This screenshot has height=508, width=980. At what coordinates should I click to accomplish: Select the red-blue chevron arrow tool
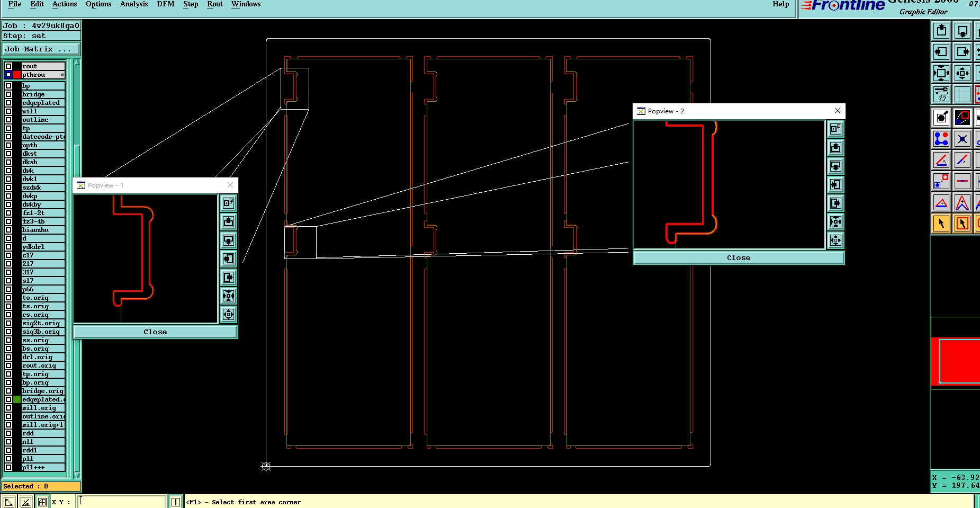[x=963, y=202]
